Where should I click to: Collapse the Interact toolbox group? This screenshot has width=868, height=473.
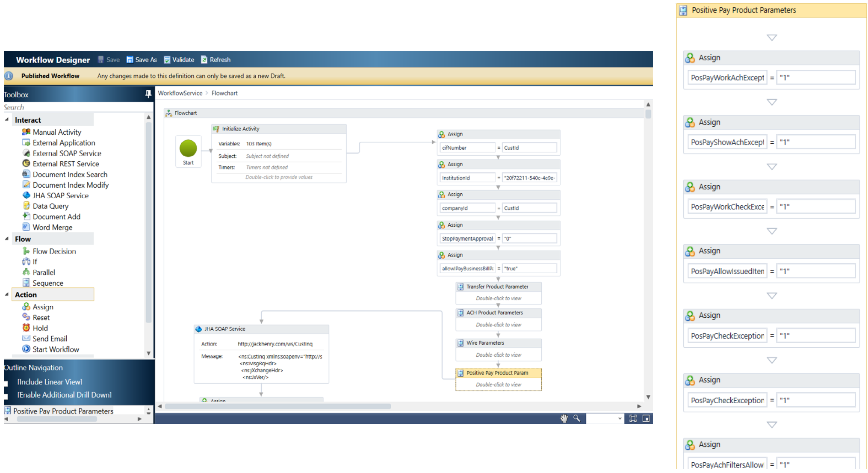coord(7,120)
